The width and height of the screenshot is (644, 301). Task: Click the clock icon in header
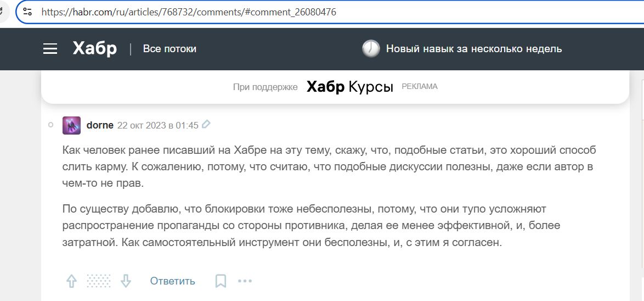tap(371, 49)
